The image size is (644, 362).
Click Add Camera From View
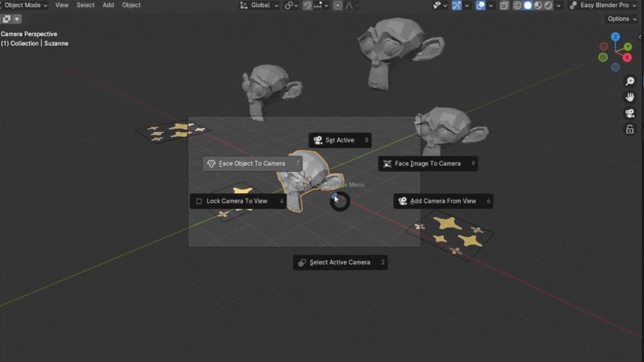443,201
